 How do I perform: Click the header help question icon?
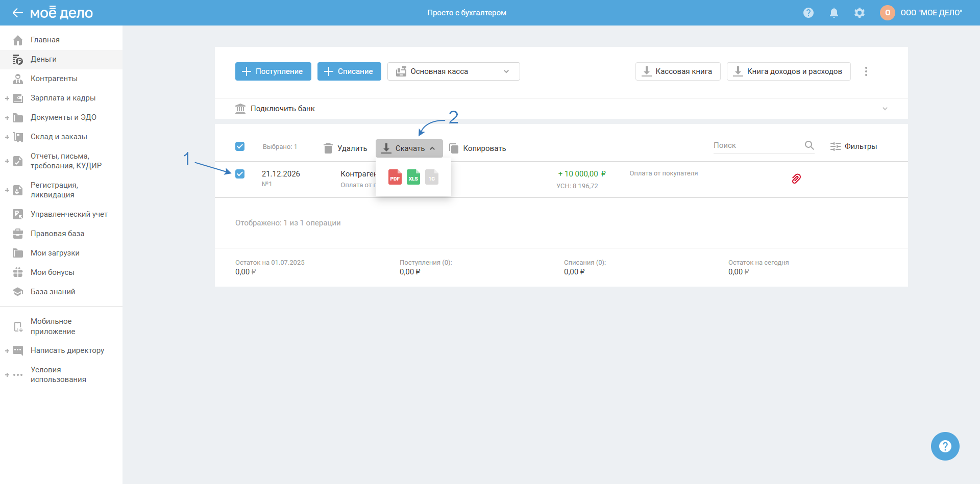pyautogui.click(x=808, y=13)
